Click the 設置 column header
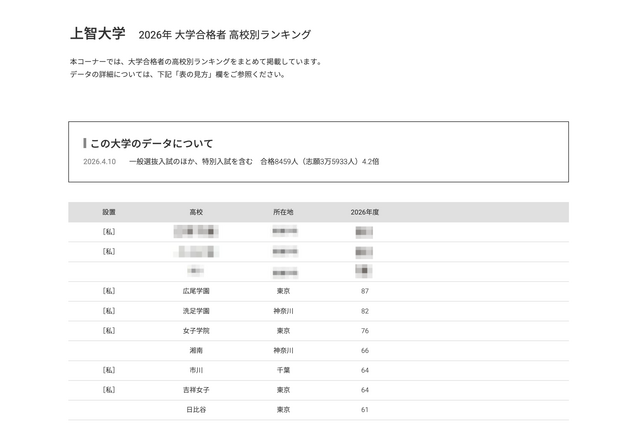This screenshot has width=640, height=426. pos(109,212)
